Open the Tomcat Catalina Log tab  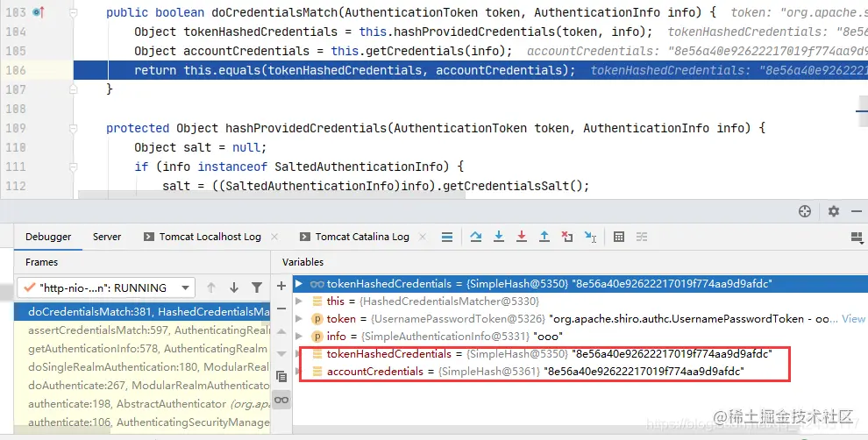tap(355, 237)
